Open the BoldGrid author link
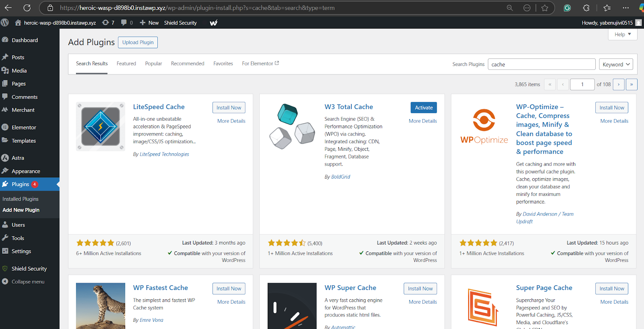The height and width of the screenshot is (329, 644). click(341, 177)
